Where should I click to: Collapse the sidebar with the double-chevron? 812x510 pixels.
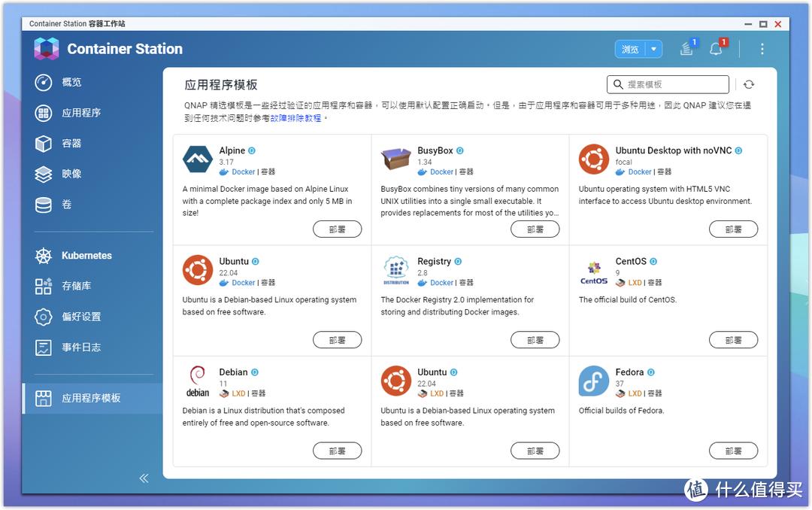point(144,478)
